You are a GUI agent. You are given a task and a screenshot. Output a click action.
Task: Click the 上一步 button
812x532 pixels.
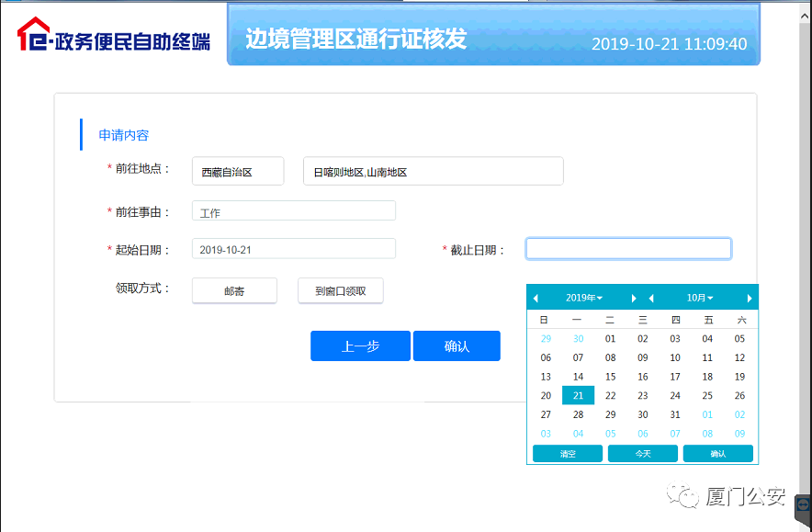point(360,346)
